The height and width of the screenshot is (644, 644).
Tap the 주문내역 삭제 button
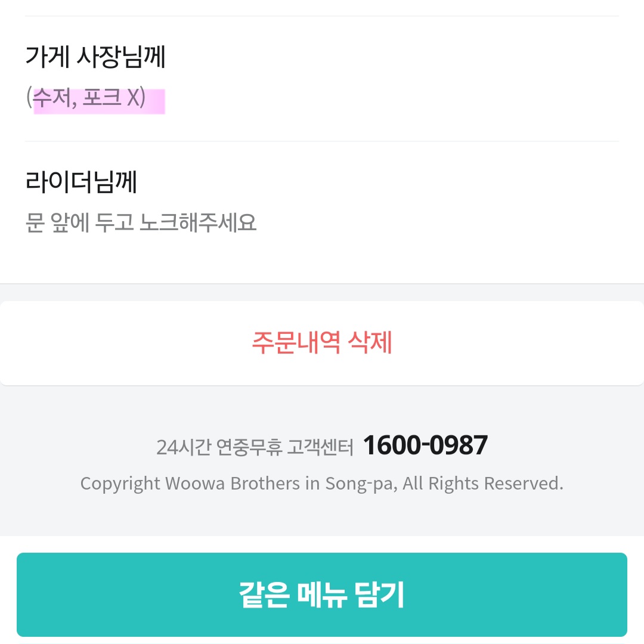[x=322, y=343]
